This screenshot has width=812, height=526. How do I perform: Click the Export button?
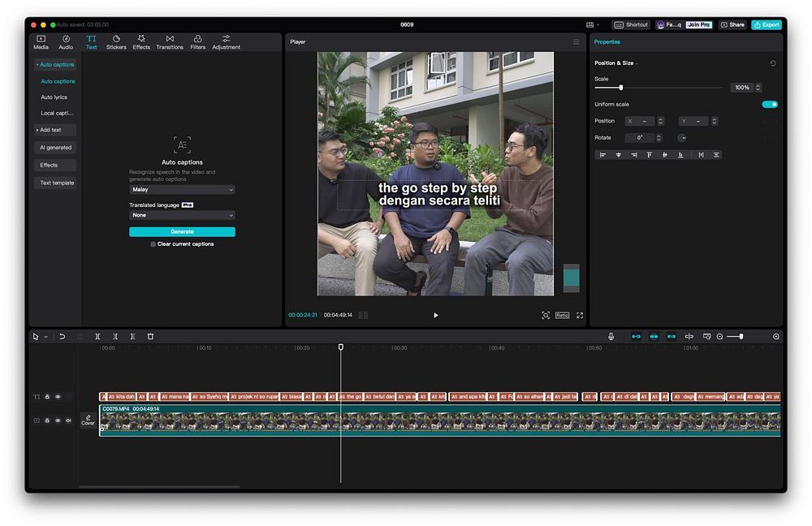click(767, 25)
